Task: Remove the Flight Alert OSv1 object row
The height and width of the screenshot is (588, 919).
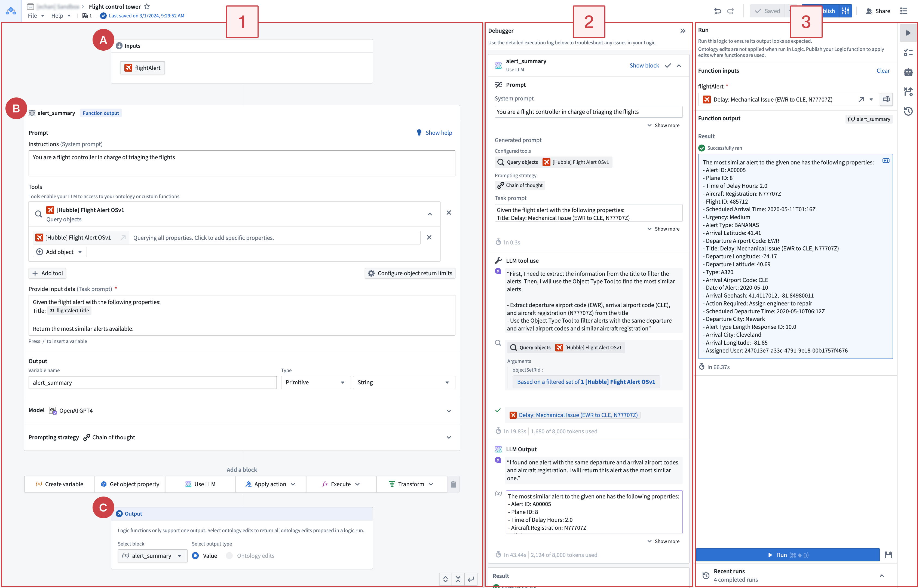Action: coord(429,237)
